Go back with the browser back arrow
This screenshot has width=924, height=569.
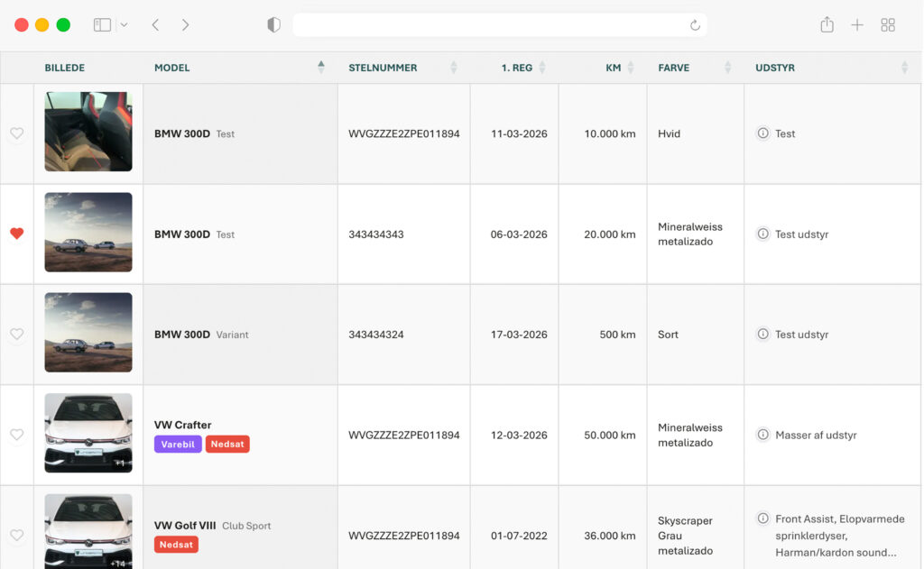[155, 25]
